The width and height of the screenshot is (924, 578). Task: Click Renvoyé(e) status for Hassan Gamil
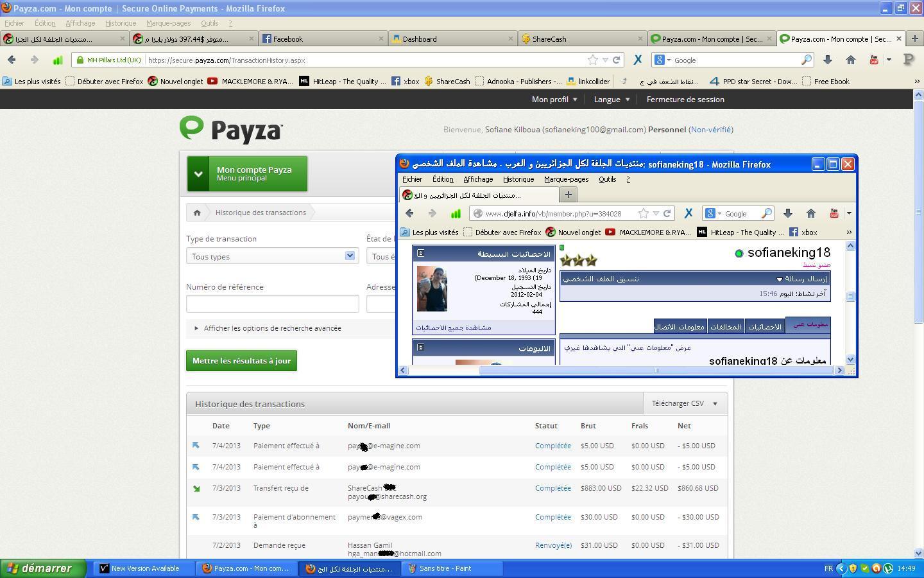553,545
